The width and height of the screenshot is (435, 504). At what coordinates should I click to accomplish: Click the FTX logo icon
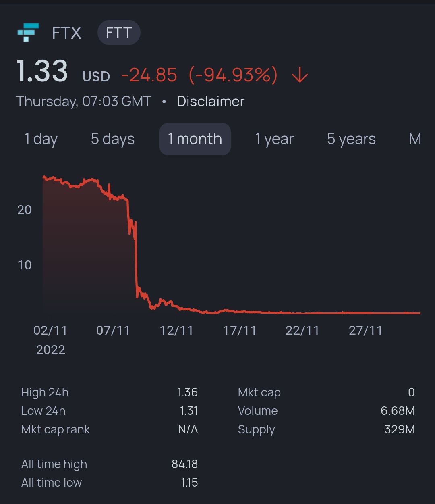pyautogui.click(x=28, y=32)
